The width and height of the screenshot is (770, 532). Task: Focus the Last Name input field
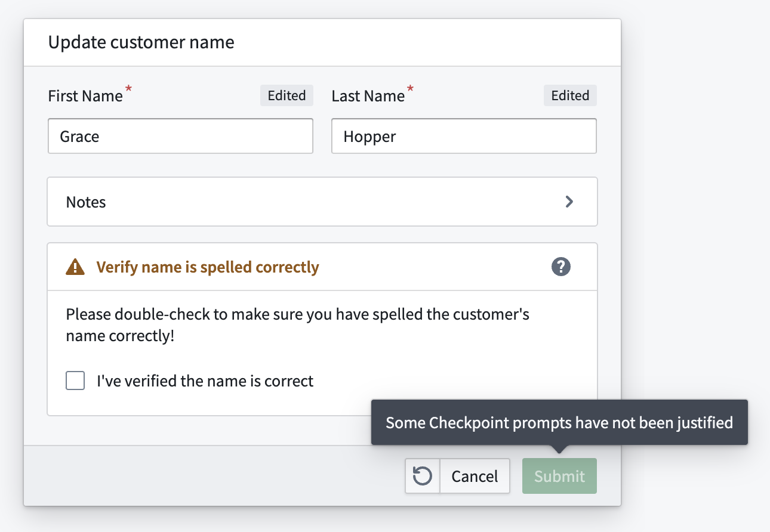click(x=464, y=136)
